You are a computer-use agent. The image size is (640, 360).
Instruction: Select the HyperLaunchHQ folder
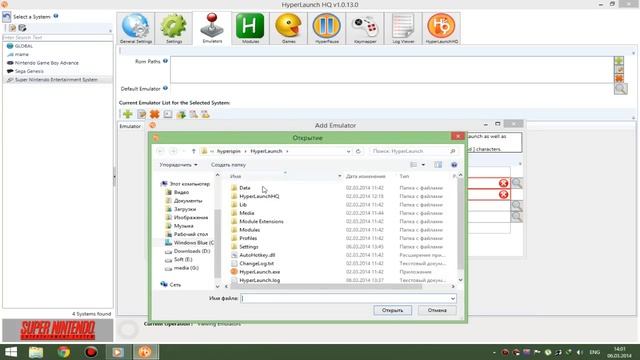tap(259, 196)
